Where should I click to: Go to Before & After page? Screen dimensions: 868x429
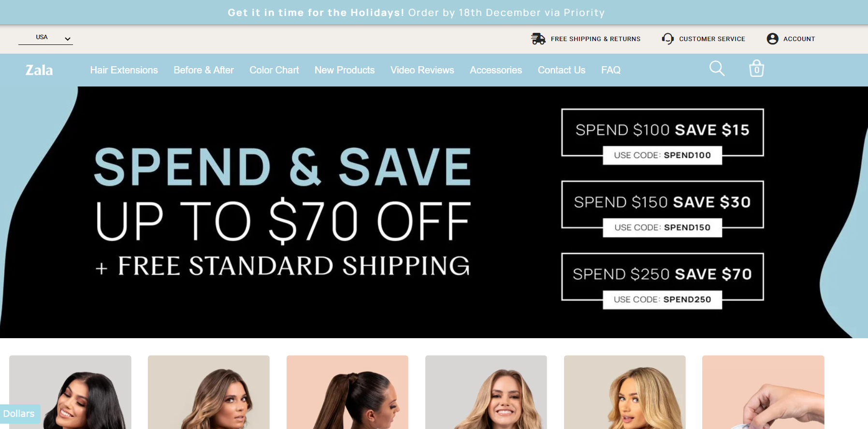coord(203,70)
